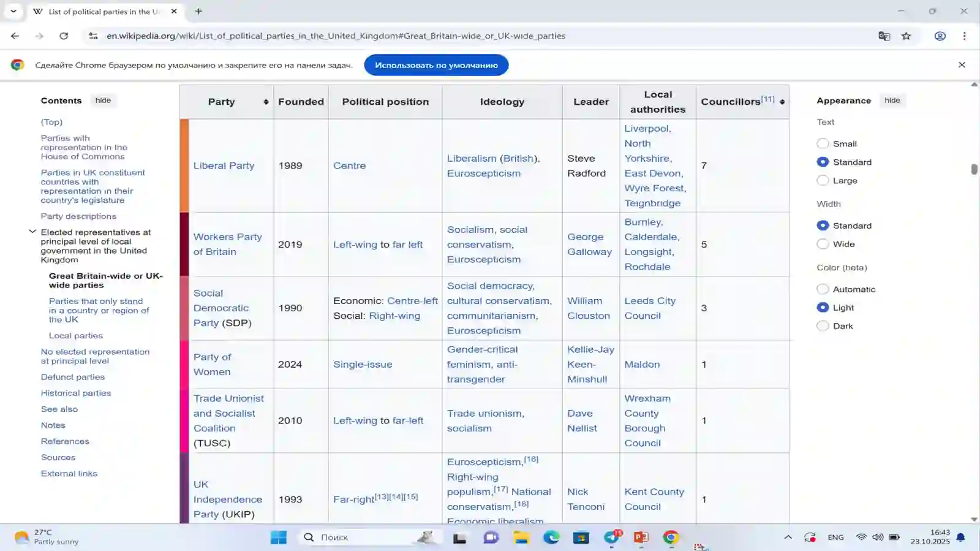
Task: Open the Councillors footnote 11 reference
Action: click(768, 99)
